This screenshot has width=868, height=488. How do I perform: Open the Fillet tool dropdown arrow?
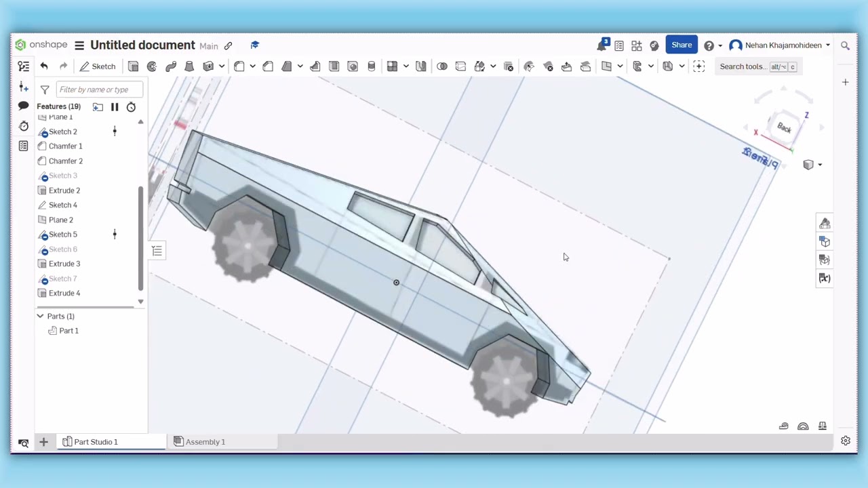click(x=252, y=66)
